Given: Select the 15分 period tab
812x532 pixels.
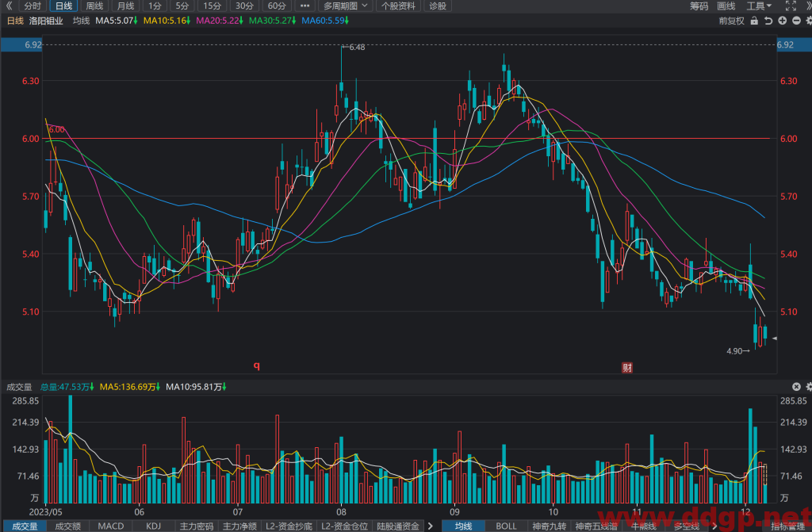Looking at the screenshot, I should (212, 6).
